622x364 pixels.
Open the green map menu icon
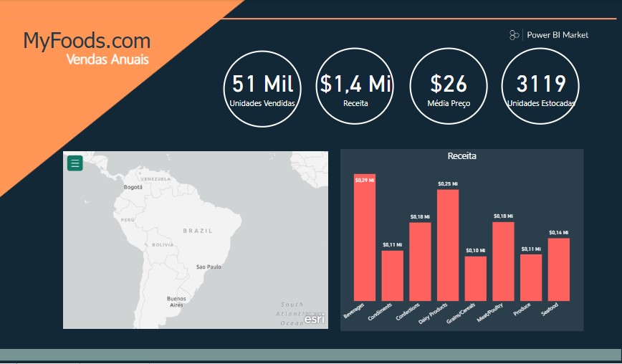[75, 163]
